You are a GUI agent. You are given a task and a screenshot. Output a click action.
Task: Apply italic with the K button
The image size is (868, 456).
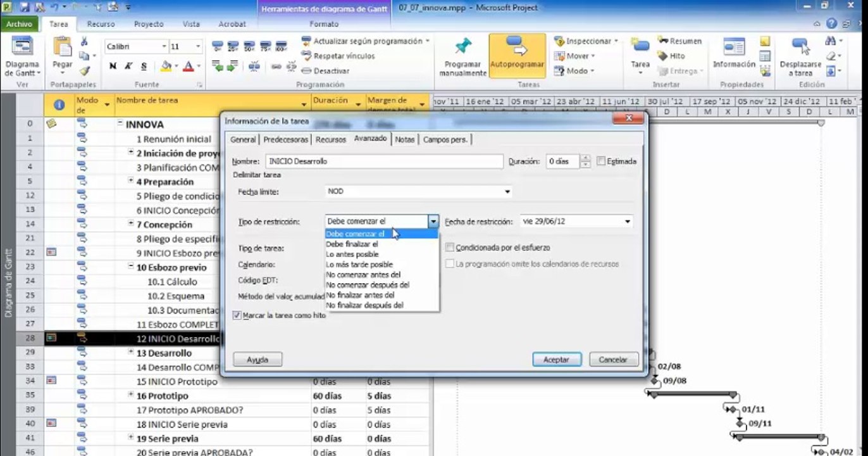click(128, 66)
